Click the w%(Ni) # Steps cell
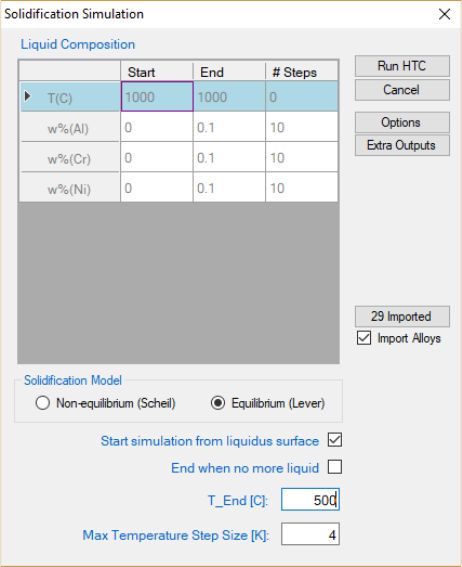Screen dimensions: 462x567 301,188
